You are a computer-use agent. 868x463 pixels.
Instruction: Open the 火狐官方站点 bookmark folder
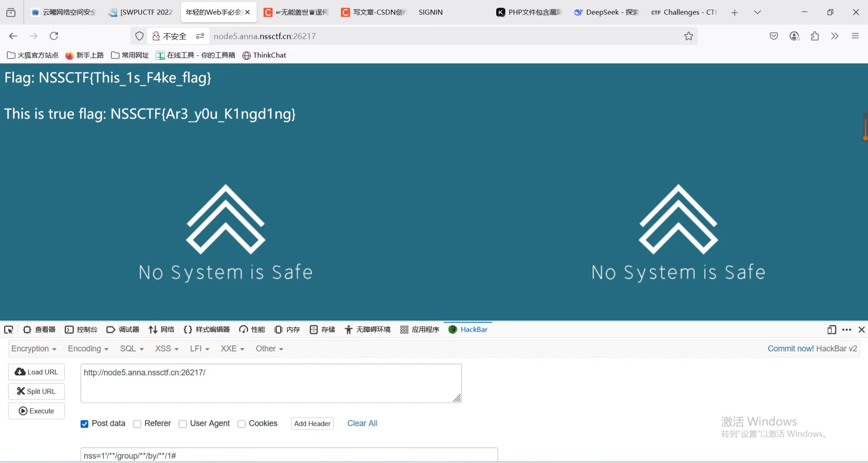pyautogui.click(x=33, y=55)
